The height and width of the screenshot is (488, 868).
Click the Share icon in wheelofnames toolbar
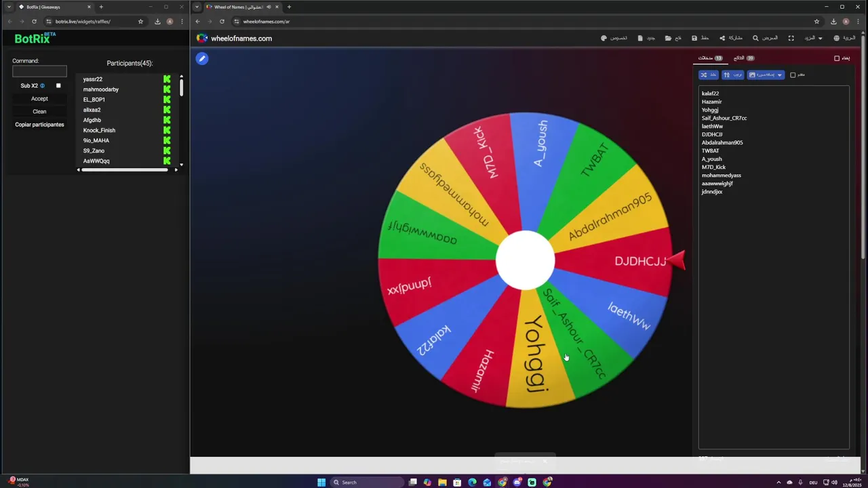click(722, 39)
